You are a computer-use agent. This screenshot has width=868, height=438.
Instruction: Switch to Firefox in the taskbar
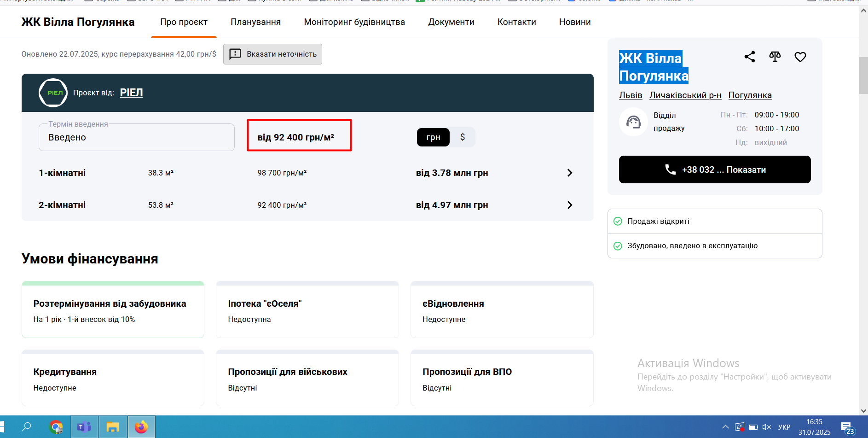pos(141,427)
